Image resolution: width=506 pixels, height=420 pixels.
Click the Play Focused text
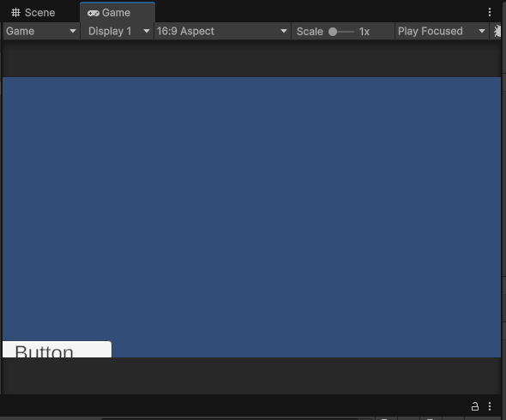[x=431, y=32]
